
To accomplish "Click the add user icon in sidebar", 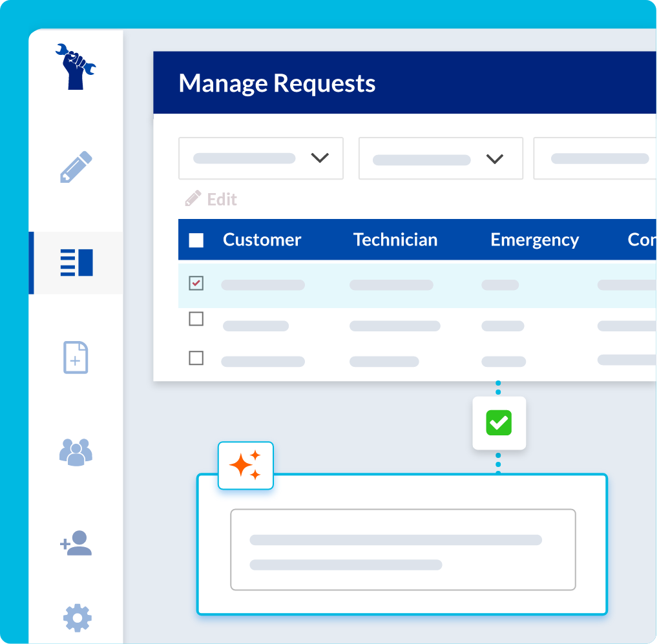I will coord(76,543).
